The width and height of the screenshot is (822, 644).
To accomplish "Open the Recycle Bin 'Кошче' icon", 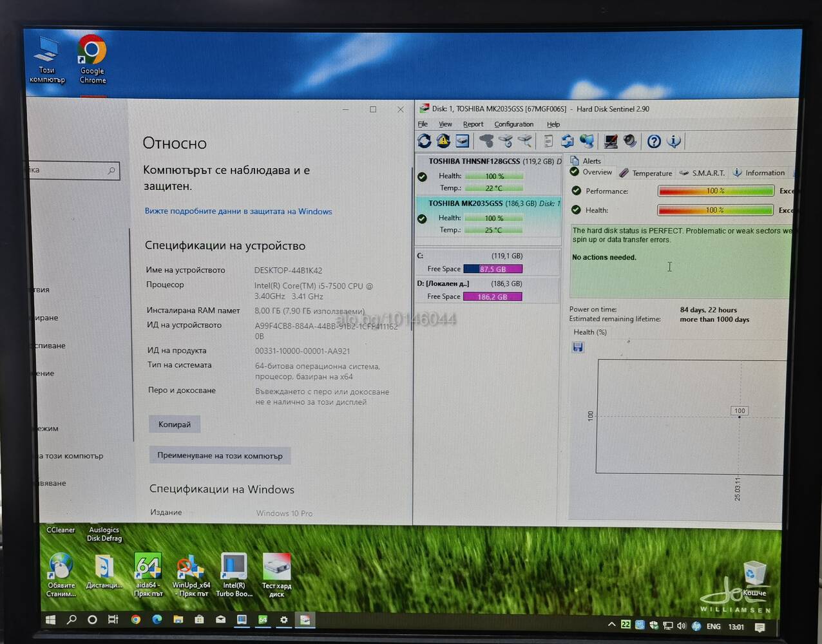I will pos(754,578).
